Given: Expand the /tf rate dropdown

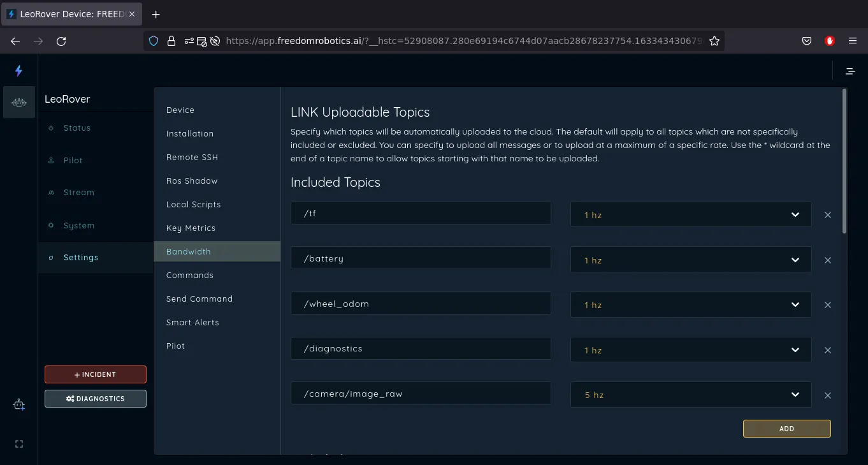Looking at the screenshot, I should [x=690, y=215].
